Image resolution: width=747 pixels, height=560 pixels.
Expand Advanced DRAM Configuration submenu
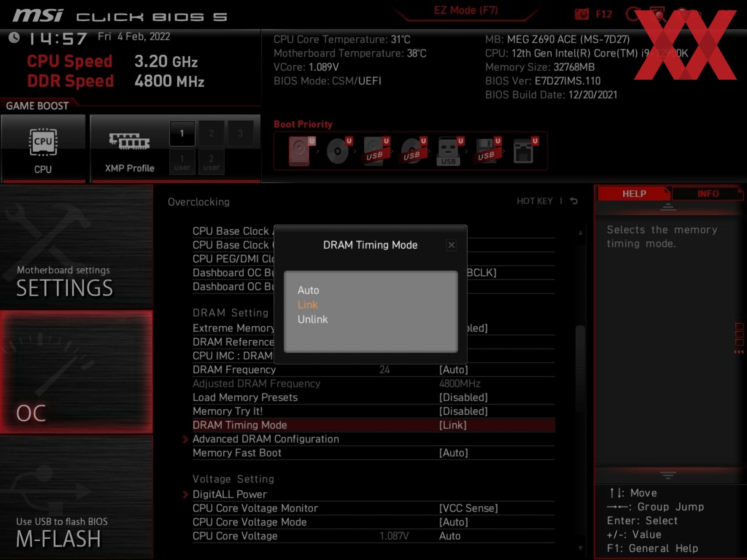coord(266,439)
